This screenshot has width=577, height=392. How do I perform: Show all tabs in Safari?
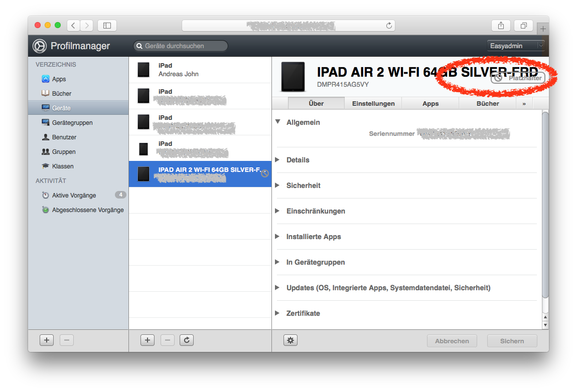524,26
